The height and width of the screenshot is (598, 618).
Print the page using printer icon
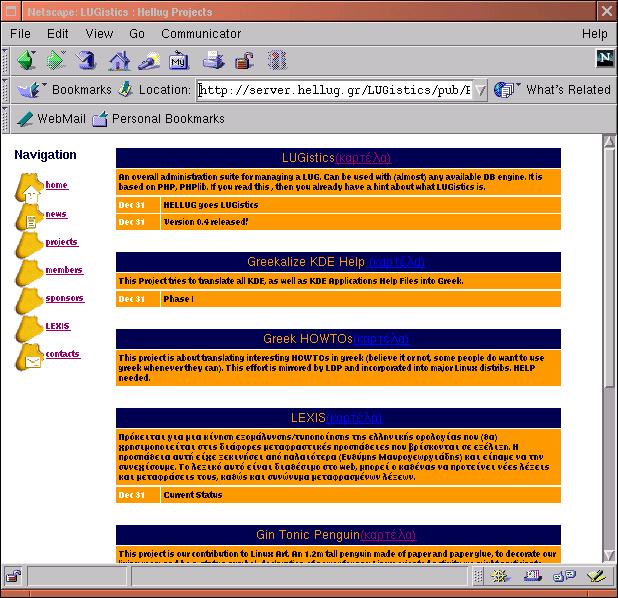coord(213,60)
